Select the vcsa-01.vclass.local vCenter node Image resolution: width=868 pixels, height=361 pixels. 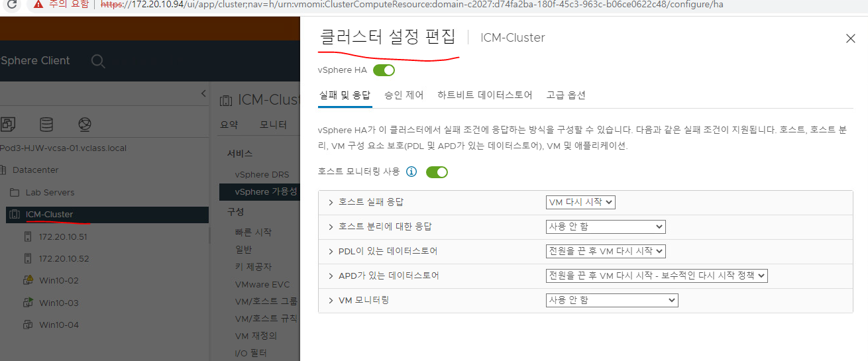(63, 148)
